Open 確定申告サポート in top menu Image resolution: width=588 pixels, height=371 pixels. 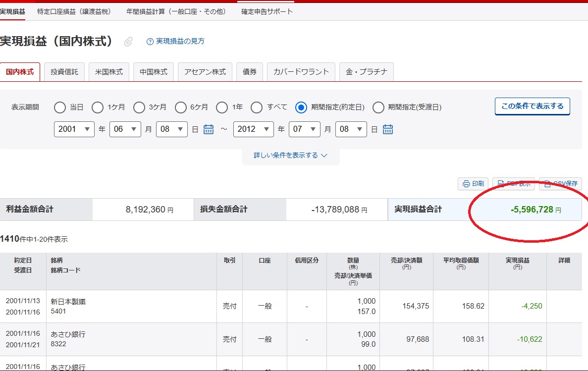click(267, 11)
